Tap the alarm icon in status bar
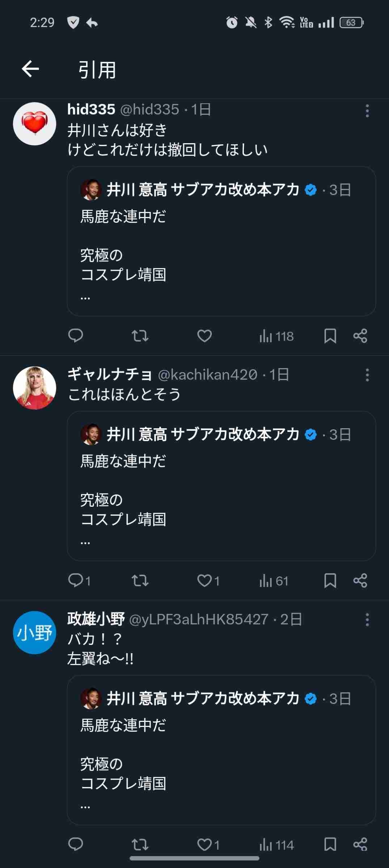 [x=232, y=22]
